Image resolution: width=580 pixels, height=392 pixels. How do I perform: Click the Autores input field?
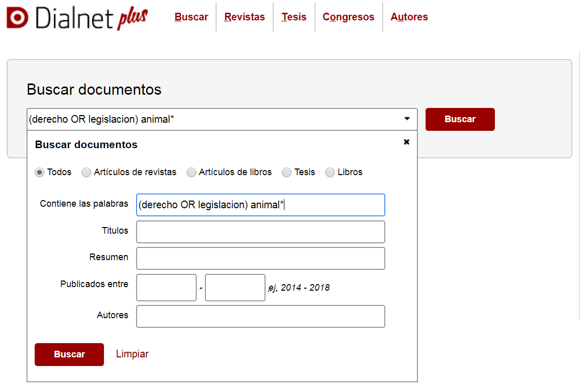[x=260, y=316]
